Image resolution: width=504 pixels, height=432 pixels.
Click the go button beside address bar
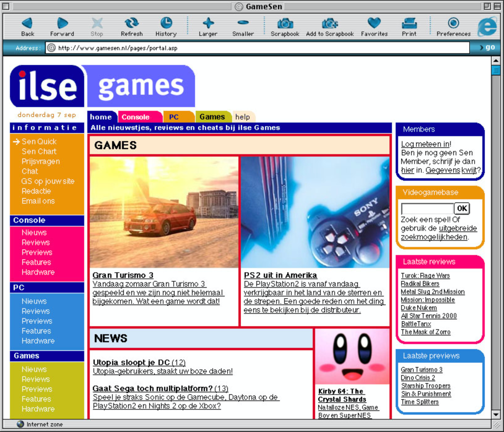click(487, 48)
